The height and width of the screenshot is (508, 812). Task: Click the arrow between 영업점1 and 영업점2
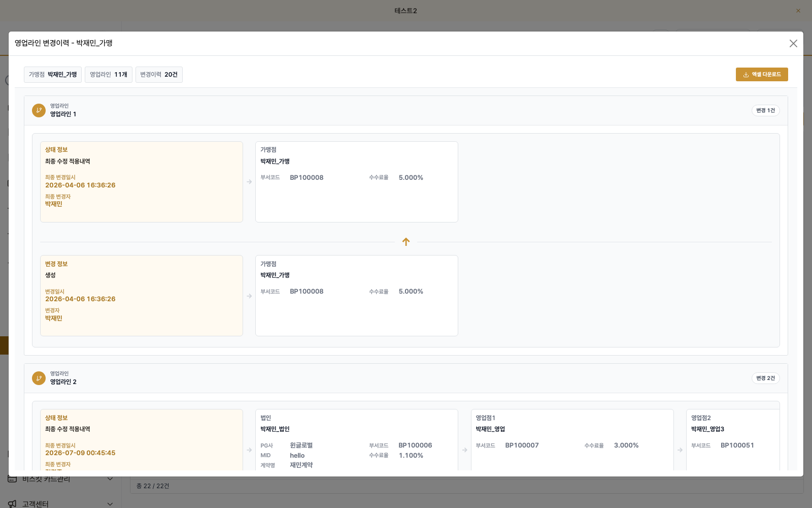pos(680,450)
